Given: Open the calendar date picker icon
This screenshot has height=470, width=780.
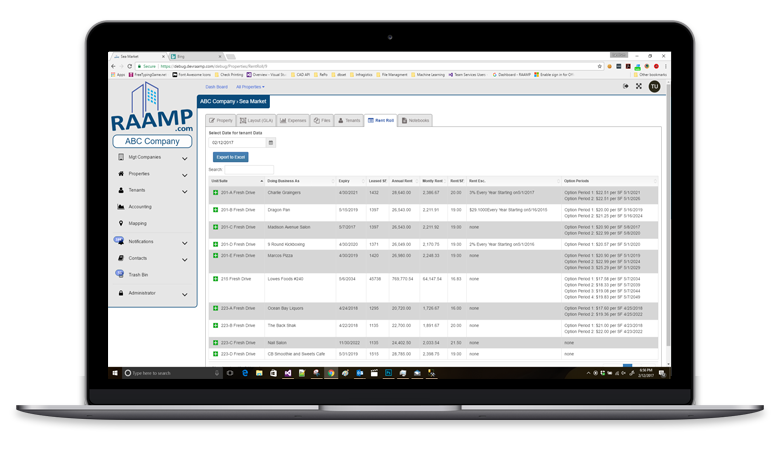Looking at the screenshot, I should pos(270,143).
